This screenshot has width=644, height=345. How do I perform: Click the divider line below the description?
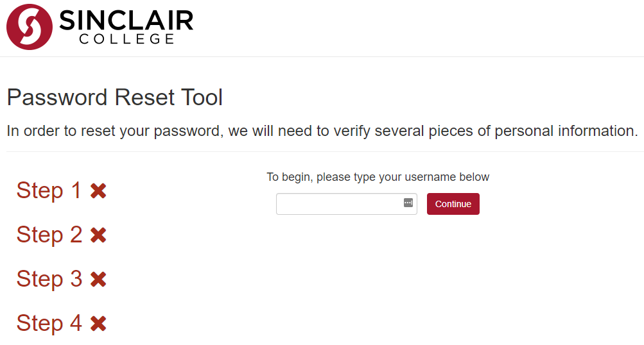point(322,152)
